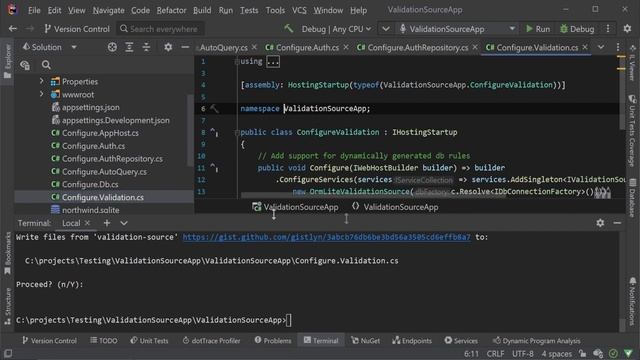This screenshot has height=360, width=640.
Task: Click the 4 spaces indent indicator
Action: (556, 354)
